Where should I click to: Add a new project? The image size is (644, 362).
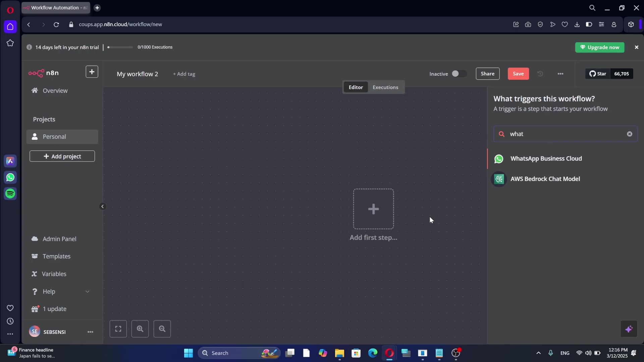62,156
